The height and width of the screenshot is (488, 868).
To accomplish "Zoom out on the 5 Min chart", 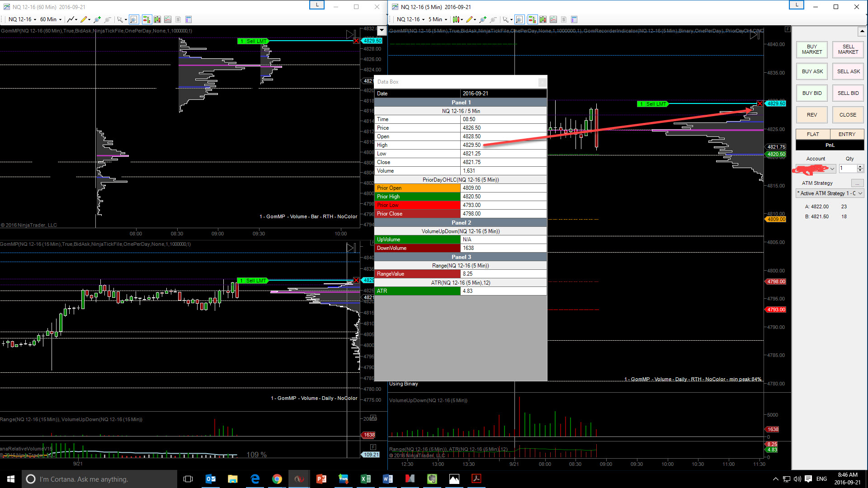I will pyautogui.click(x=493, y=19).
